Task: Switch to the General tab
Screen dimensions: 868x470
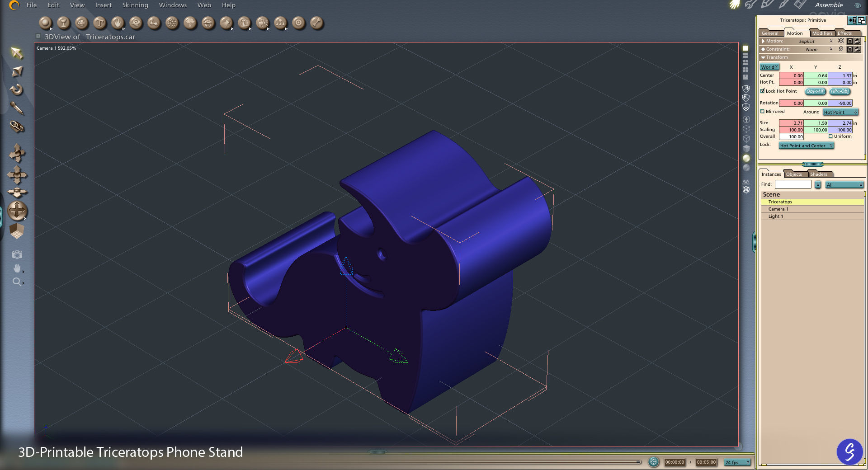Action: pyautogui.click(x=770, y=33)
